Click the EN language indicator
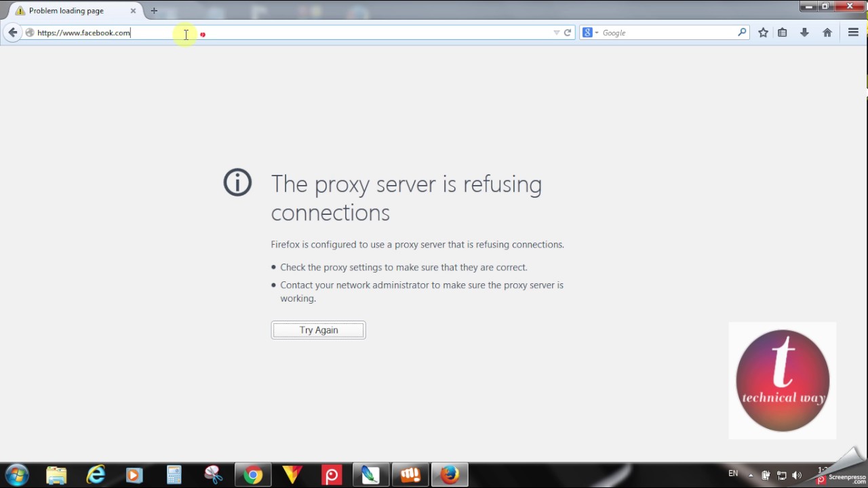The image size is (868, 488). 733,473
